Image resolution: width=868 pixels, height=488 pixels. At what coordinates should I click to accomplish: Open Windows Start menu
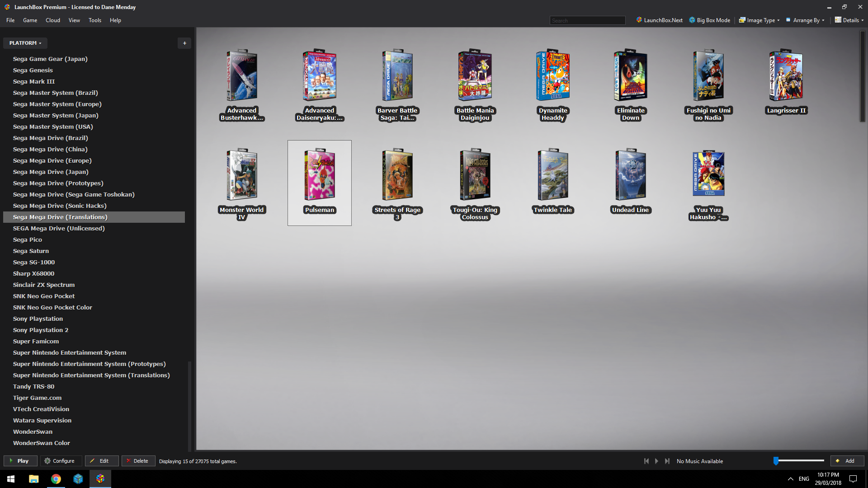(x=11, y=479)
